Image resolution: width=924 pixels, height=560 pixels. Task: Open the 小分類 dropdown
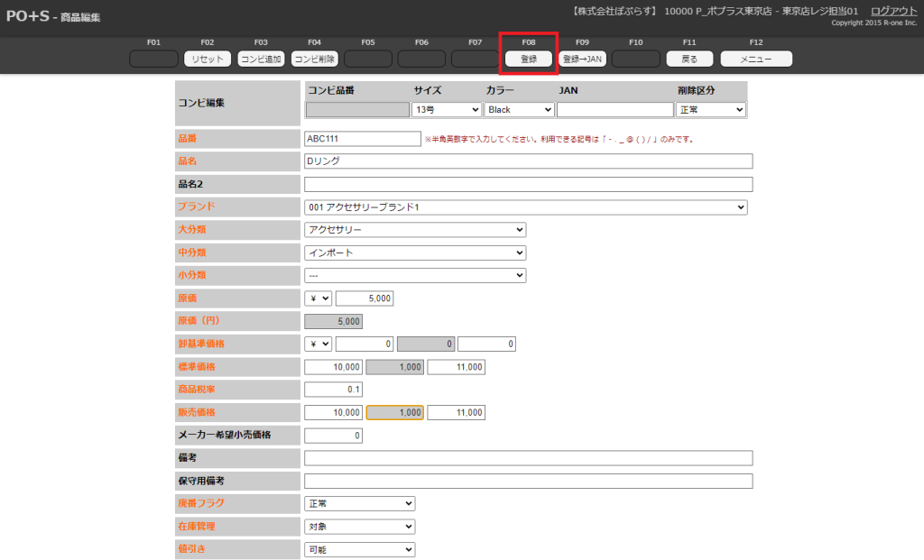415,275
